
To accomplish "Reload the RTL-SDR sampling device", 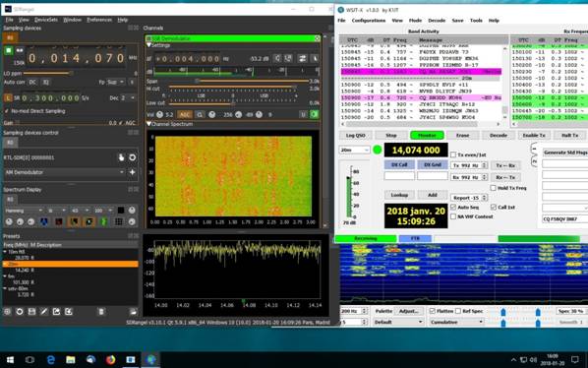I will [x=133, y=157].
